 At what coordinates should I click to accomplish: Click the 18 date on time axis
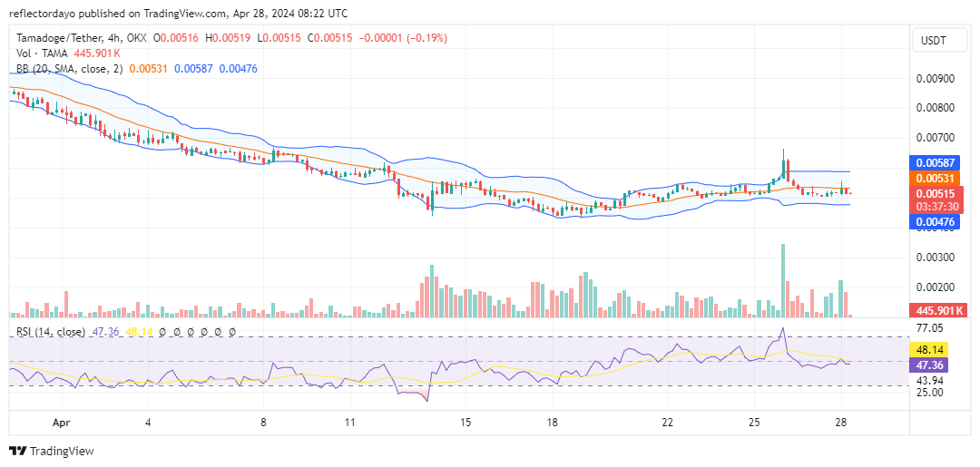(552, 422)
